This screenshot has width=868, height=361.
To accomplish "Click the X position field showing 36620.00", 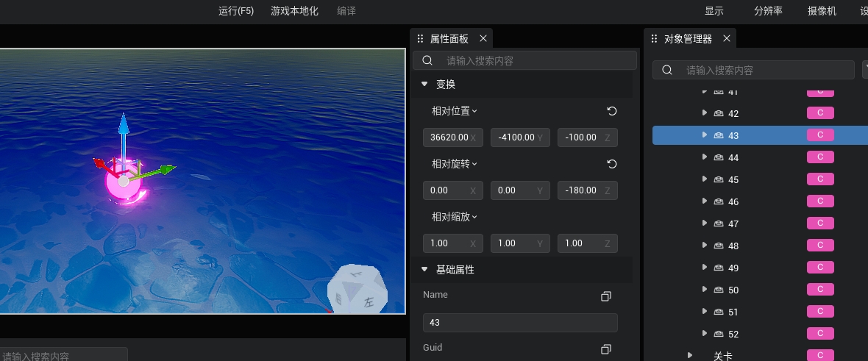I will click(x=447, y=137).
